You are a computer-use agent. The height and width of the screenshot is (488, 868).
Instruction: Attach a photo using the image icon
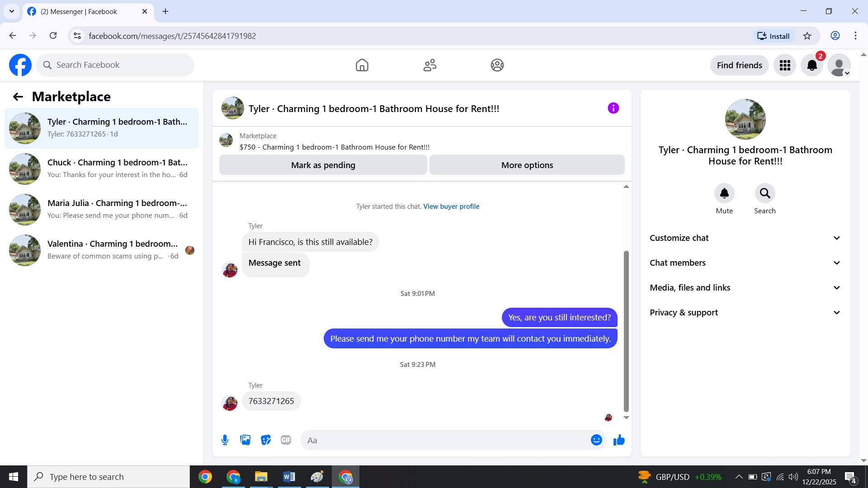[245, 440]
